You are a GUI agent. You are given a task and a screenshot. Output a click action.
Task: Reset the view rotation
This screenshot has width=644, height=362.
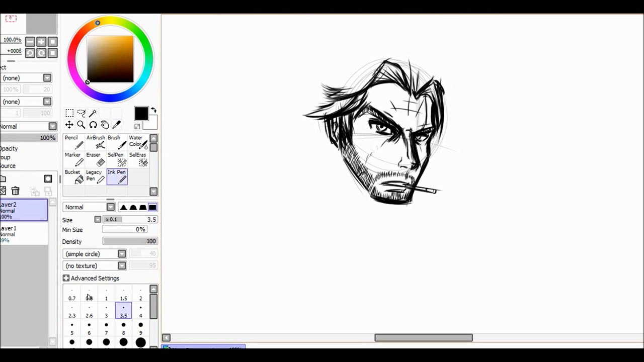pyautogui.click(x=52, y=53)
